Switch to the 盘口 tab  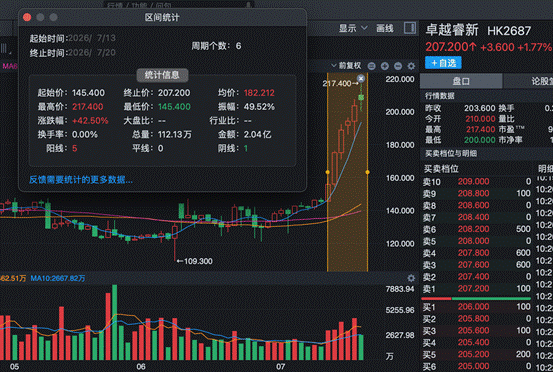pos(461,81)
